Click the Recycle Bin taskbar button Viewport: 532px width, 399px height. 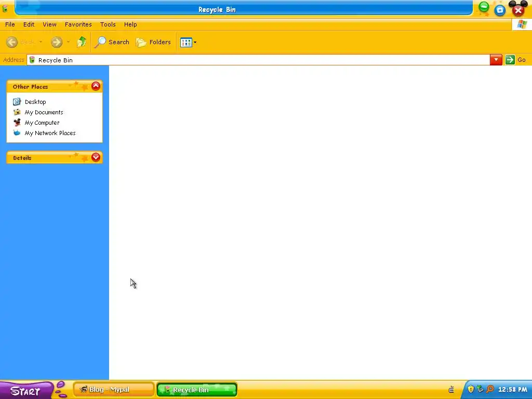point(197,390)
